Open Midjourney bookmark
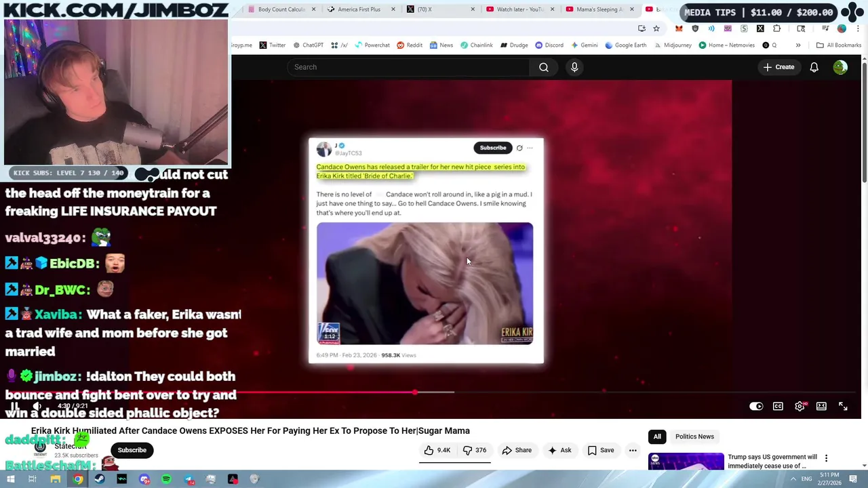 click(673, 45)
